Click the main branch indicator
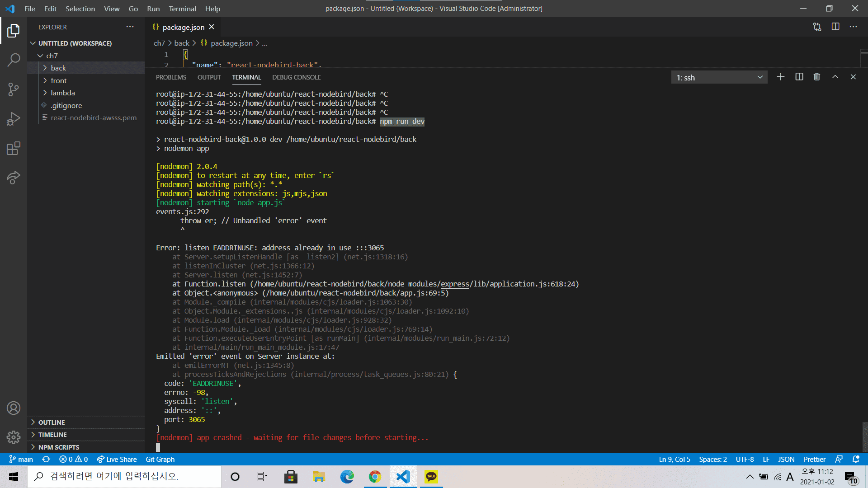This screenshot has height=488, width=868. pyautogui.click(x=21, y=459)
